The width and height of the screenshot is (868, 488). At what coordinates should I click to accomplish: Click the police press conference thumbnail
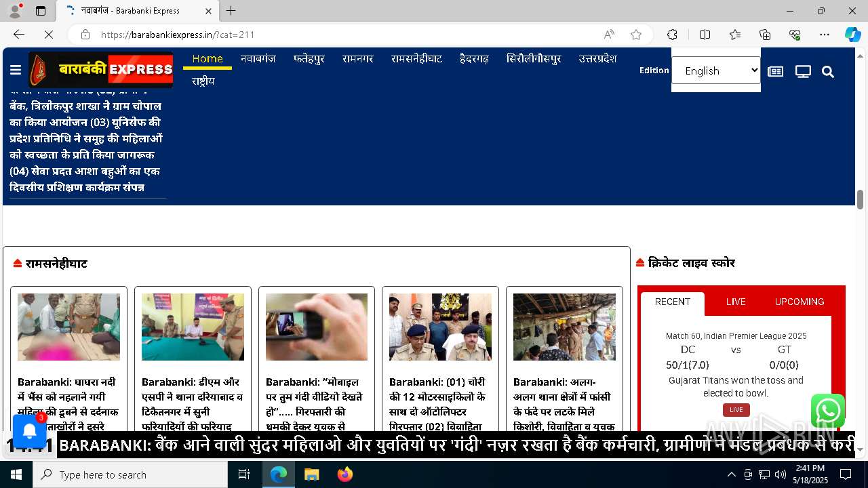tap(440, 327)
